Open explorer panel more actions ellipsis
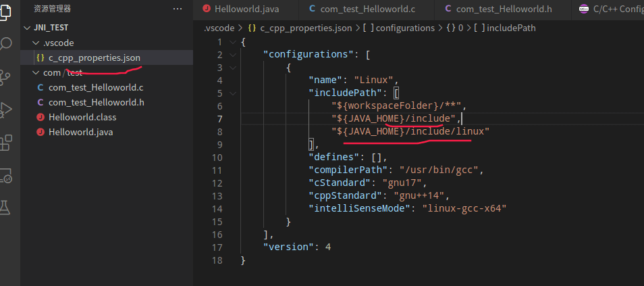 coord(178,9)
